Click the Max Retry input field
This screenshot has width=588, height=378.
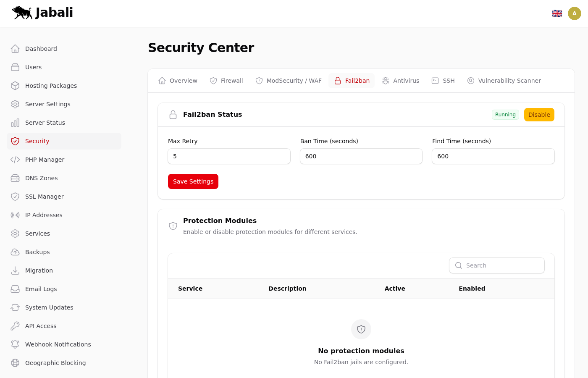[229, 156]
